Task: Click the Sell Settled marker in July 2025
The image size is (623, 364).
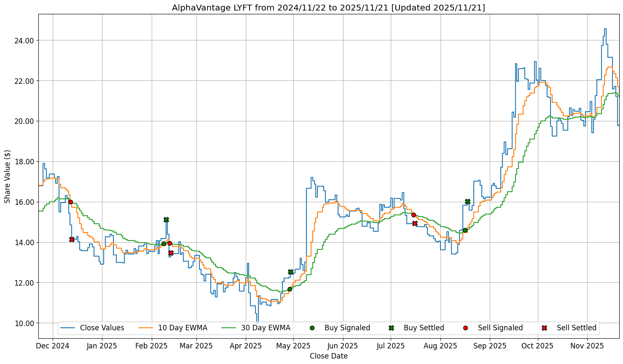Action: coord(415,223)
